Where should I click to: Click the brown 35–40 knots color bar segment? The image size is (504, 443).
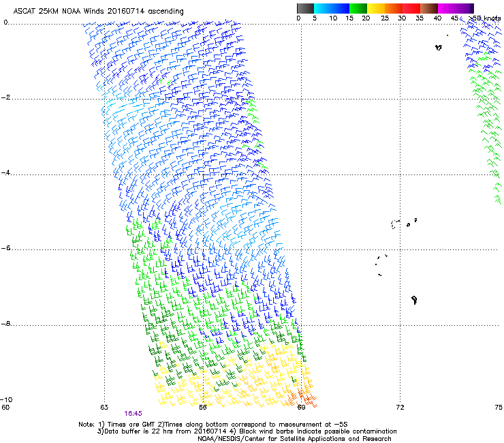pos(429,8)
